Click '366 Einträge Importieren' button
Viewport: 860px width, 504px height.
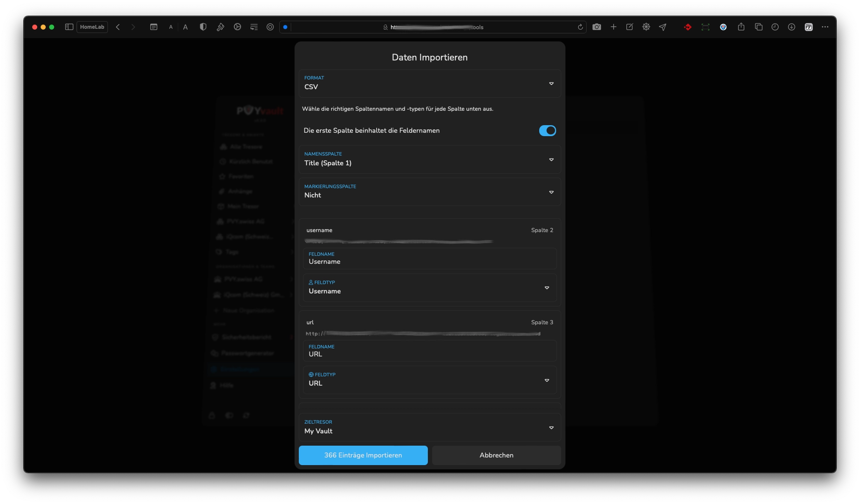(x=363, y=455)
